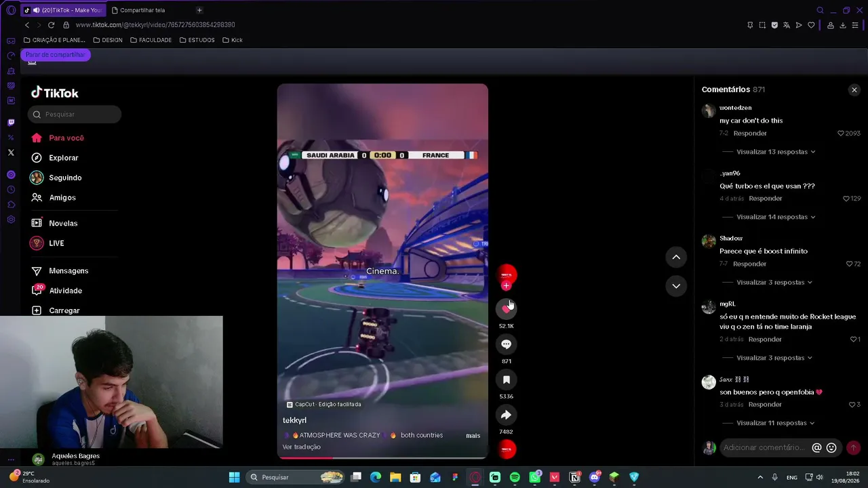
Task: Like .yan96's comment about turbo
Action: pyautogui.click(x=846, y=199)
